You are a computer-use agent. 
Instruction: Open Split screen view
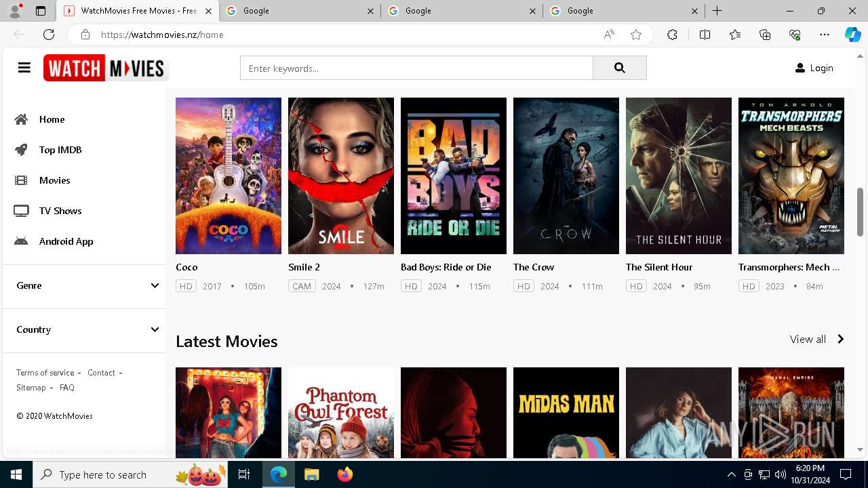pyautogui.click(x=705, y=35)
